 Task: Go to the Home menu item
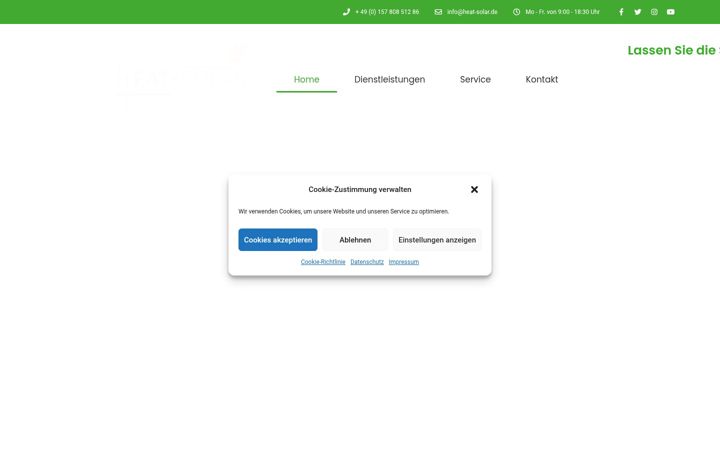(x=306, y=79)
